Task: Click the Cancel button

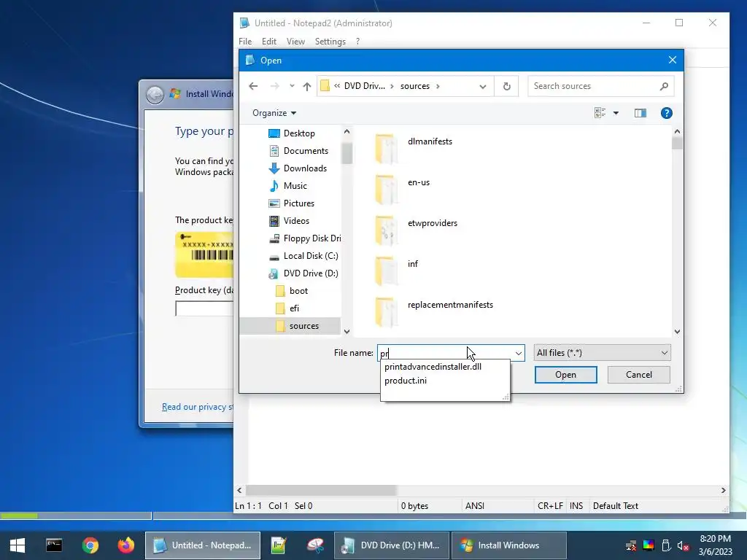Action: 638,375
